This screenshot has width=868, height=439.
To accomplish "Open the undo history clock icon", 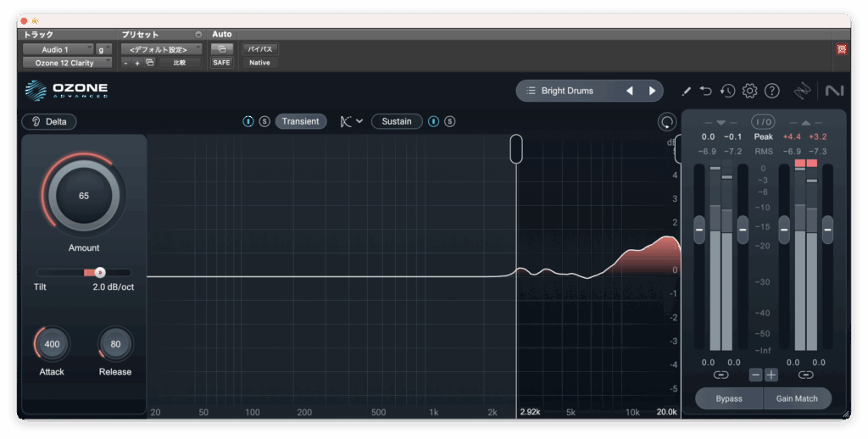I will click(x=727, y=91).
